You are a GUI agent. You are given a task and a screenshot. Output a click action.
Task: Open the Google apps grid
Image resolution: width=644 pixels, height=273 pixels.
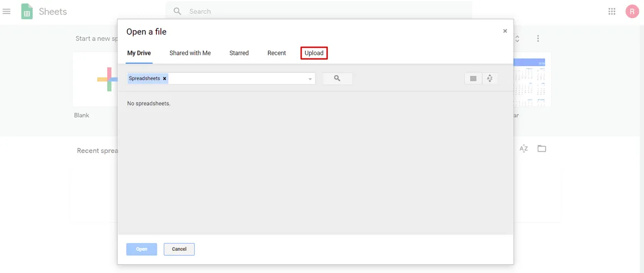(612, 11)
